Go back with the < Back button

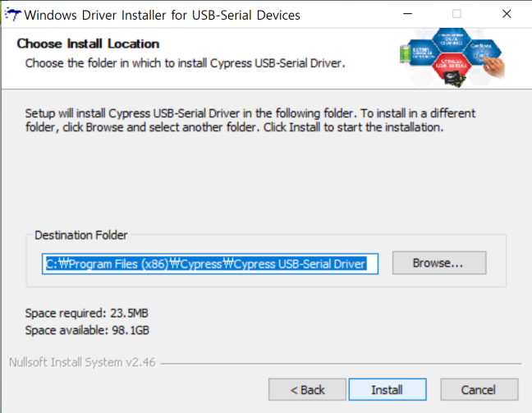coord(307,389)
